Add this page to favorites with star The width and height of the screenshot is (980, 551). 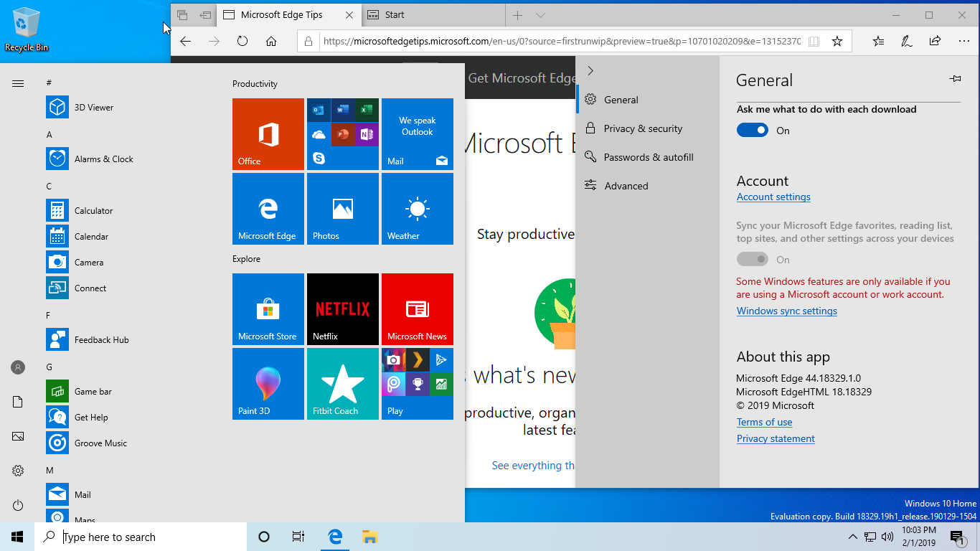(x=837, y=42)
